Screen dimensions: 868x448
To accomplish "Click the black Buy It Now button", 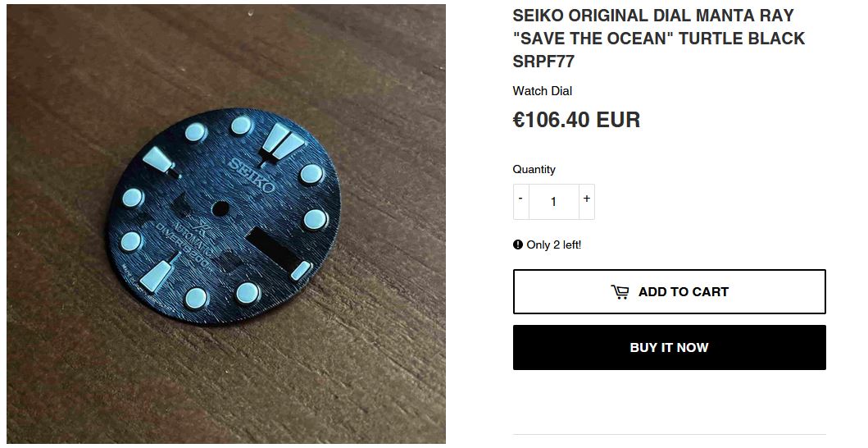I will [670, 348].
